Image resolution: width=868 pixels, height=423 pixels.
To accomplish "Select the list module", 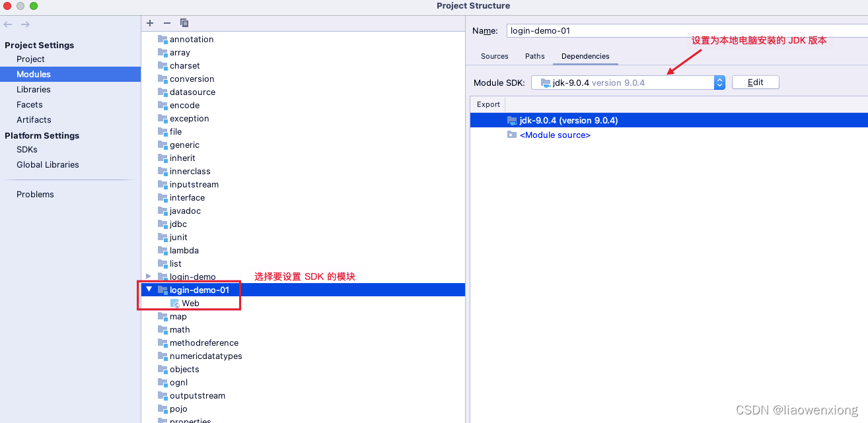I will [x=175, y=264].
